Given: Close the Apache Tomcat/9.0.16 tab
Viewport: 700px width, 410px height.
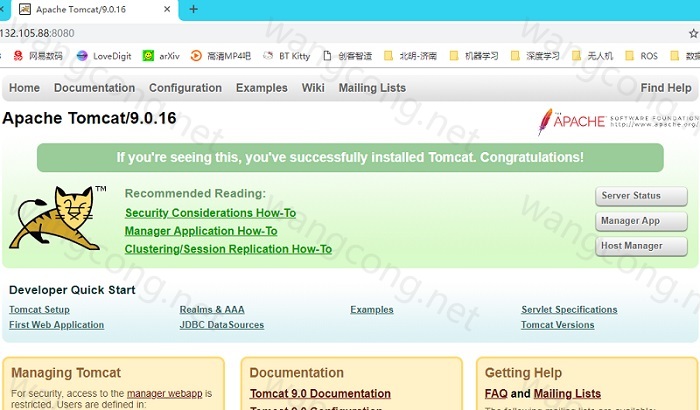Looking at the screenshot, I should click(x=167, y=9).
